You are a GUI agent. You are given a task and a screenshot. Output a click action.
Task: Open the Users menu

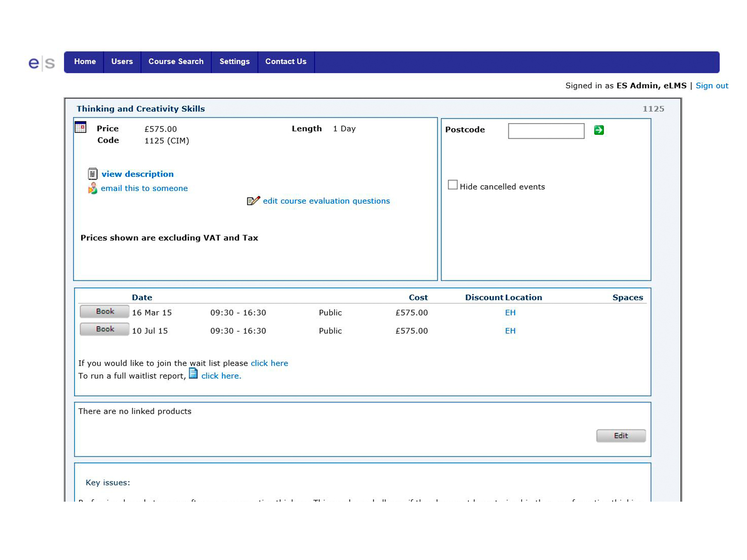(122, 62)
